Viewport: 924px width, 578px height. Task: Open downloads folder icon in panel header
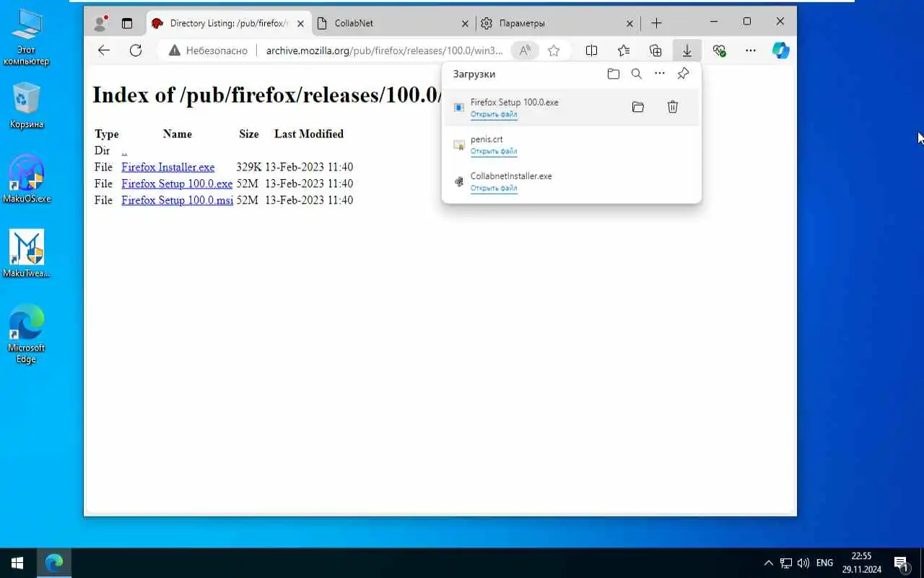coord(614,74)
